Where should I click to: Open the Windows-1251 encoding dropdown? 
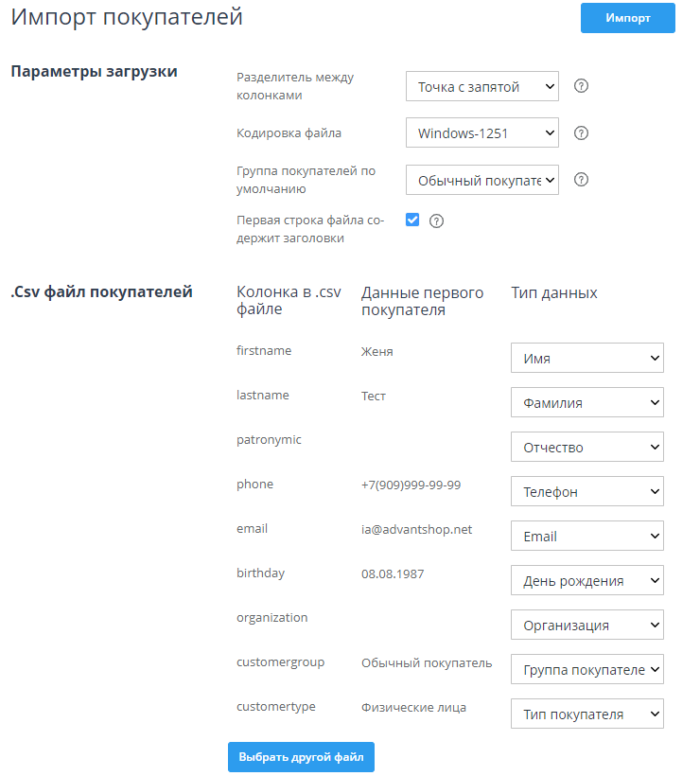(x=481, y=132)
